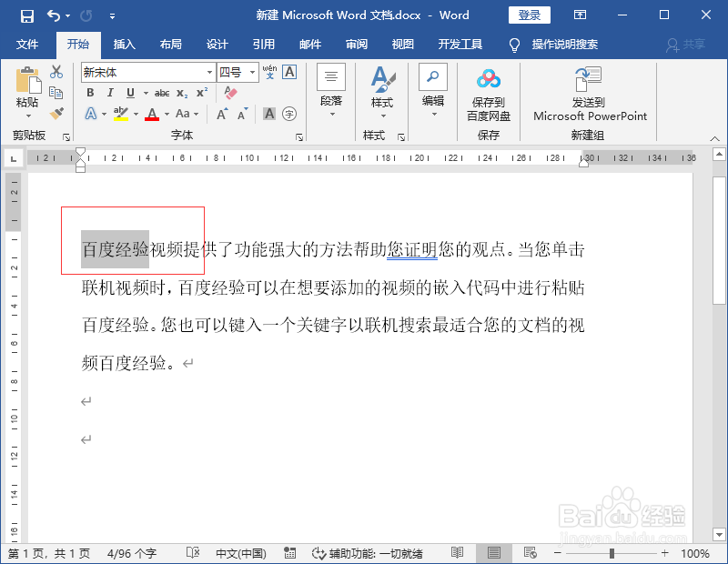The width and height of the screenshot is (728, 564).
Task: Expand the font color dropdown arrow
Action: [x=167, y=114]
